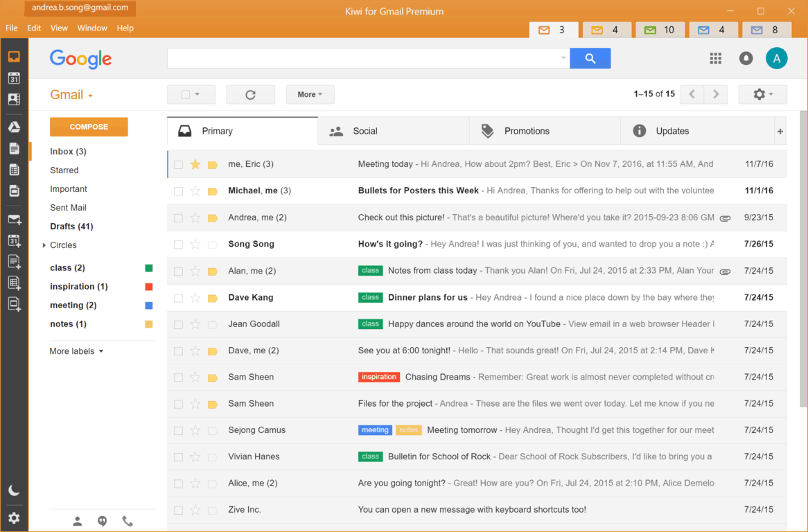Open Google Drive from the Kiwi sidebar
The height and width of the screenshot is (532, 808).
coord(14,126)
